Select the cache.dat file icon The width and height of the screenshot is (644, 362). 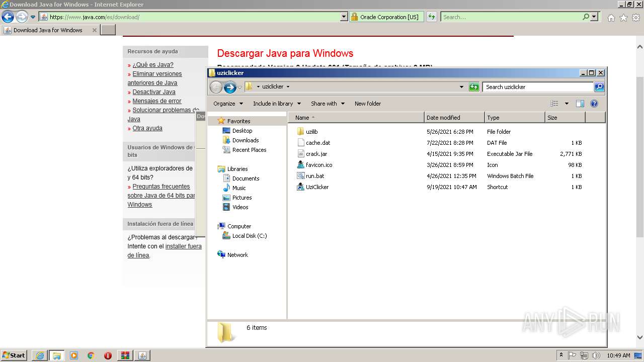pyautogui.click(x=300, y=143)
